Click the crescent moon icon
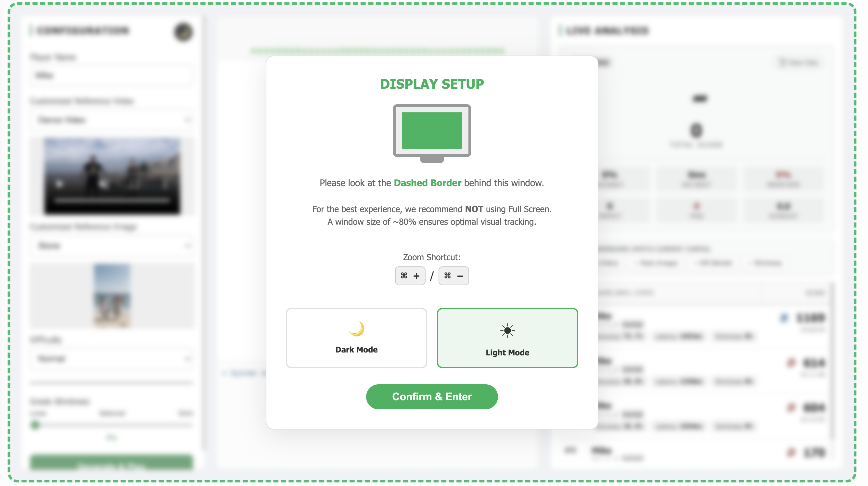The height and width of the screenshot is (486, 868). coord(356,329)
